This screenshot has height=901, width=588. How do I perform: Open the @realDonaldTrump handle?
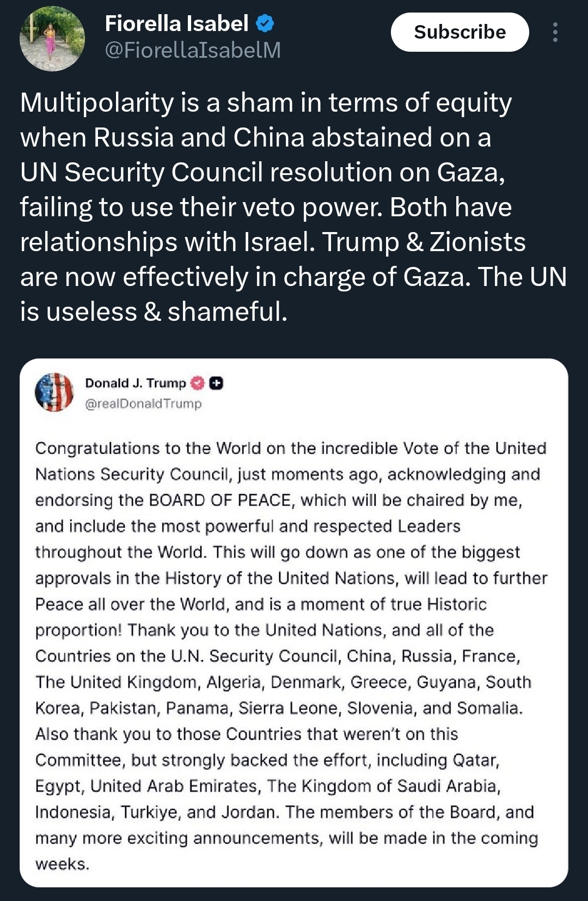[143, 404]
